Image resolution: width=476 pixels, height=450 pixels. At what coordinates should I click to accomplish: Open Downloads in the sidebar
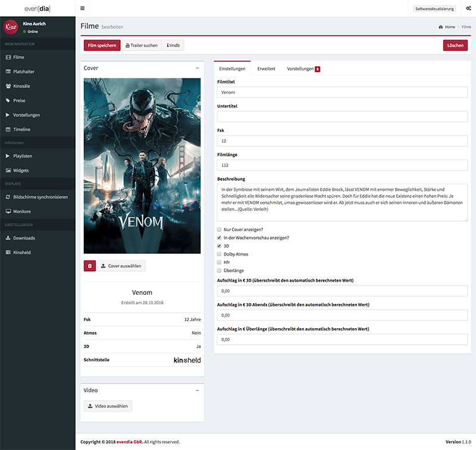click(x=37, y=238)
